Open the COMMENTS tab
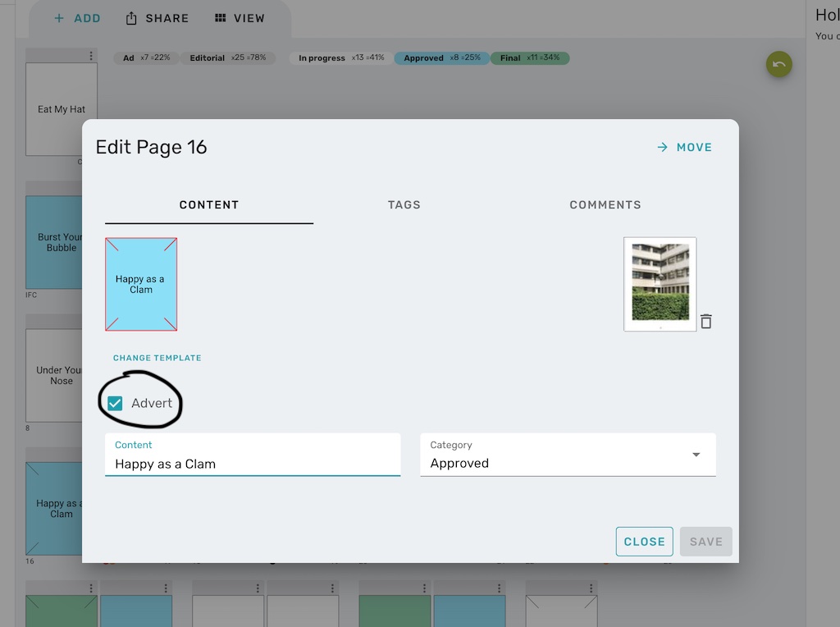The image size is (840, 627). [x=605, y=204]
